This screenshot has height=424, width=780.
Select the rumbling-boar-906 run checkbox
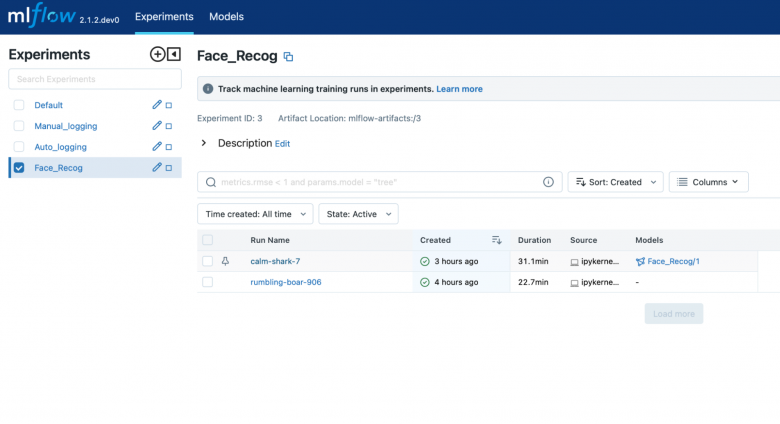[207, 282]
